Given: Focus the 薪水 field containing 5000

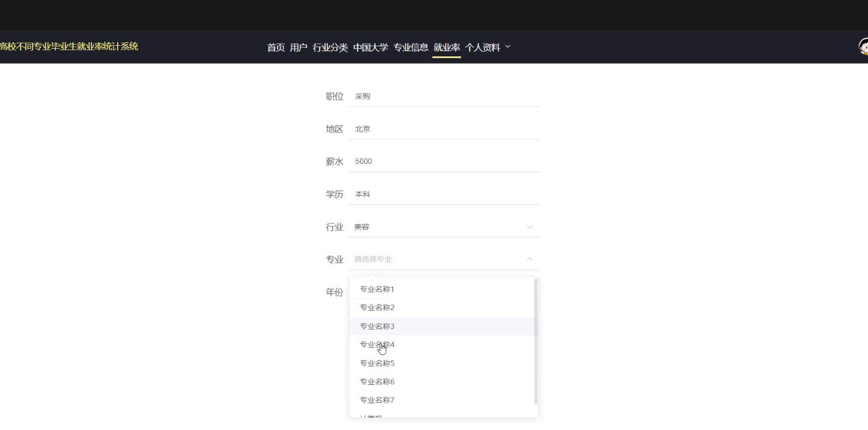Looking at the screenshot, I should pos(444,161).
